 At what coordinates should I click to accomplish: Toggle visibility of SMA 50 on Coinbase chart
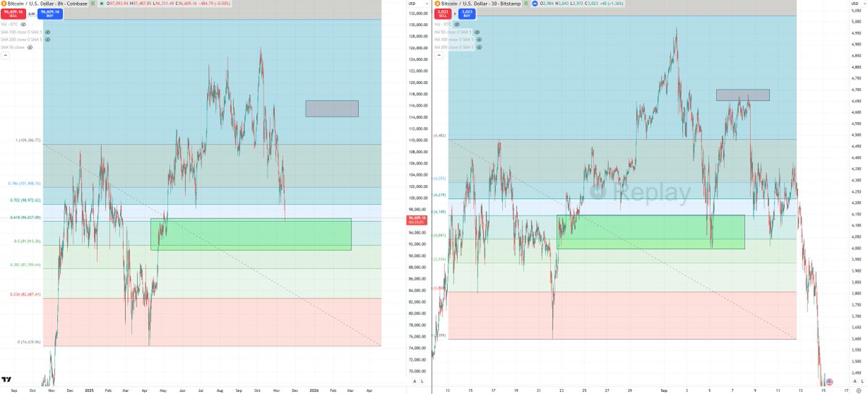tap(30, 47)
